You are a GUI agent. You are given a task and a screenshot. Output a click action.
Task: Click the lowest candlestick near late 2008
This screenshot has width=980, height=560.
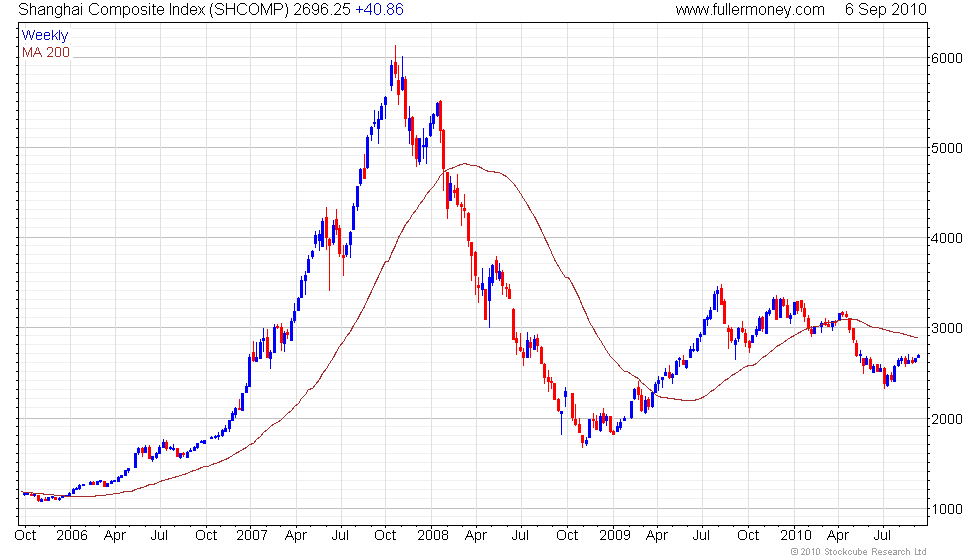point(583,439)
